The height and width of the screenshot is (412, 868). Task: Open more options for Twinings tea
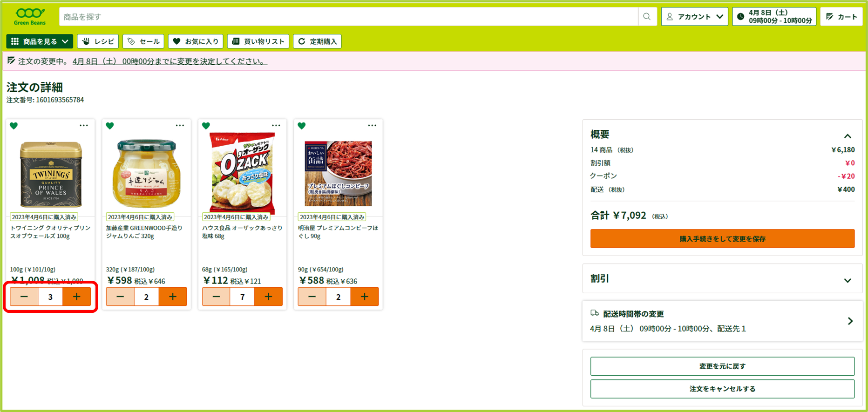pos(84,125)
